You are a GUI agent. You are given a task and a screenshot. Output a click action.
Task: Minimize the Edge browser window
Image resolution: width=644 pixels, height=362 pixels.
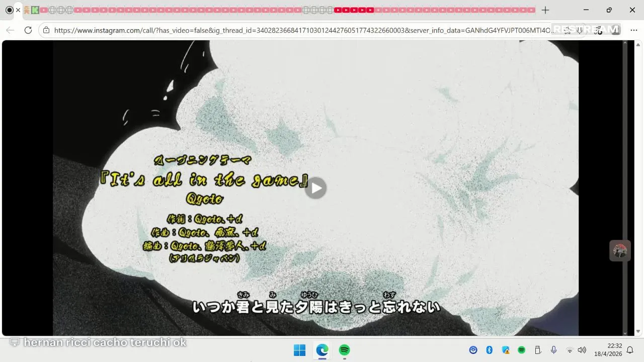[586, 10]
